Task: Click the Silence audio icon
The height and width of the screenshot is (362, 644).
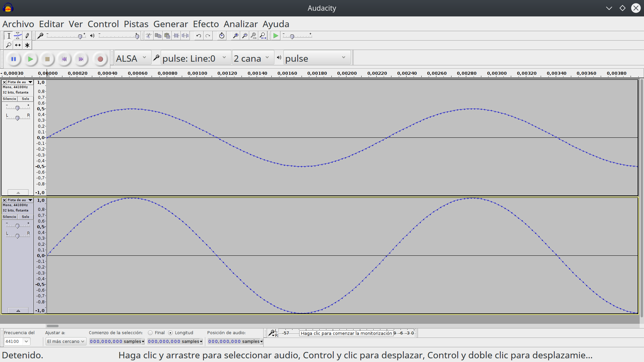Action: [185, 36]
